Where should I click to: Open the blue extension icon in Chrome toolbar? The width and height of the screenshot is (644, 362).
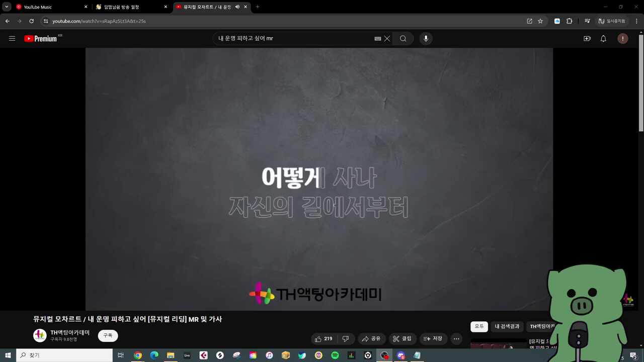coord(557,21)
